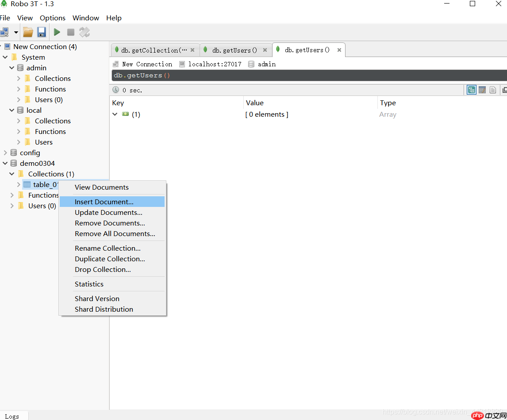Open the Logs panel at bottom
The image size is (507, 420).
(x=12, y=416)
